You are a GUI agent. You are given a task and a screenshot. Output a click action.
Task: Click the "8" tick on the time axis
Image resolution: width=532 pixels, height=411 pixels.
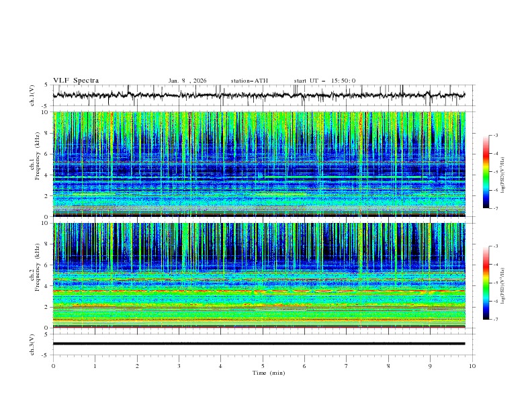tap(388, 366)
